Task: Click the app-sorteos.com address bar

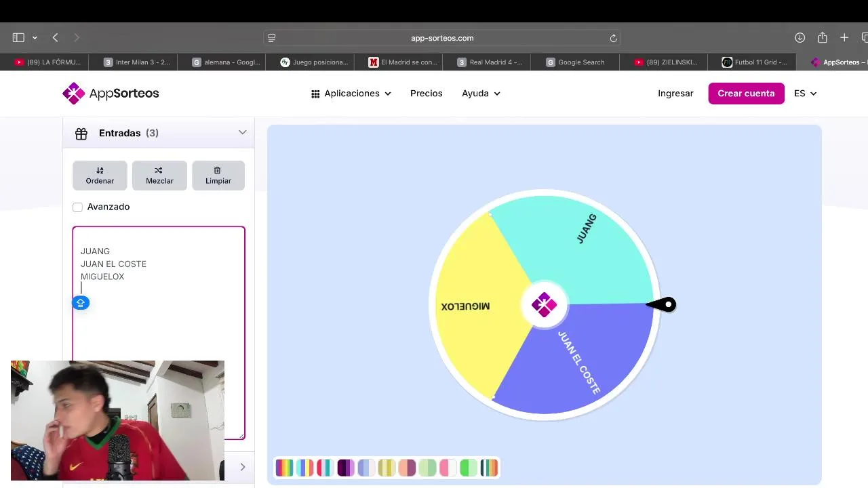Action: coord(442,38)
